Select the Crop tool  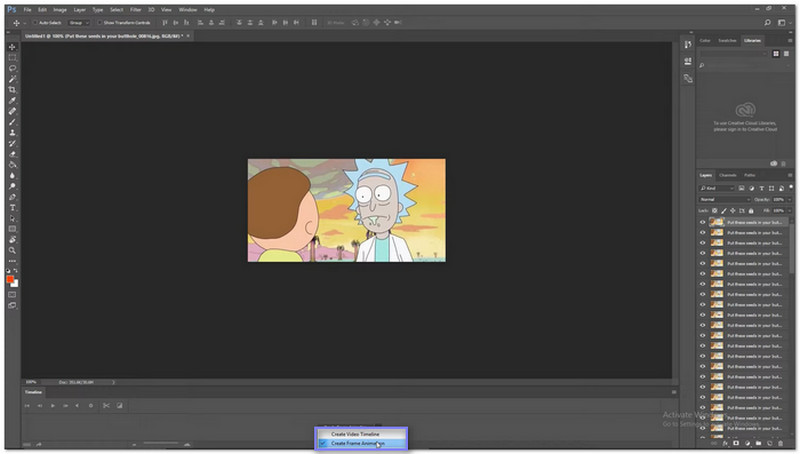point(12,90)
